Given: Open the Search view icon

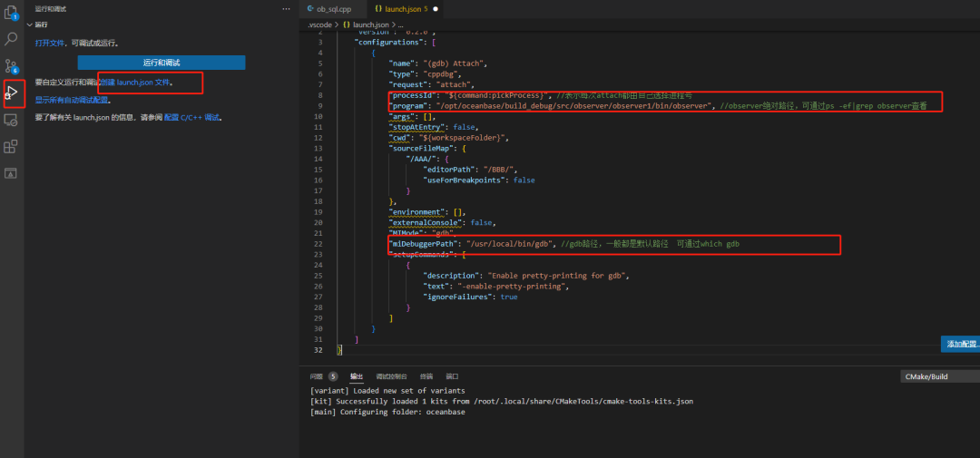Looking at the screenshot, I should (11, 39).
